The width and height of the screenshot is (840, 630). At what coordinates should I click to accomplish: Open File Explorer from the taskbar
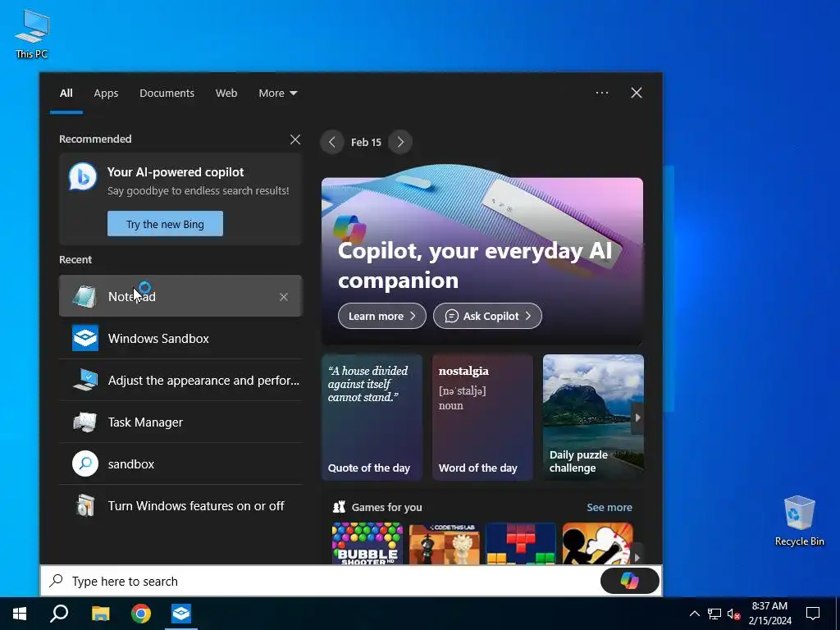pos(100,614)
